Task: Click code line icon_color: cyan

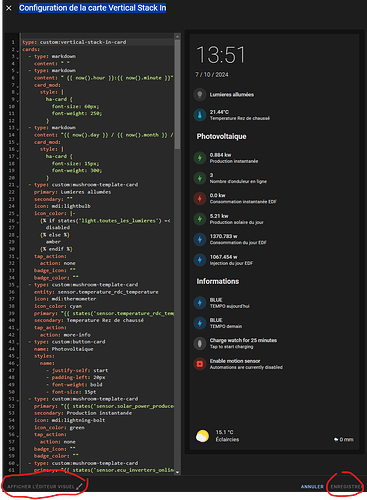Action: pos(58,306)
